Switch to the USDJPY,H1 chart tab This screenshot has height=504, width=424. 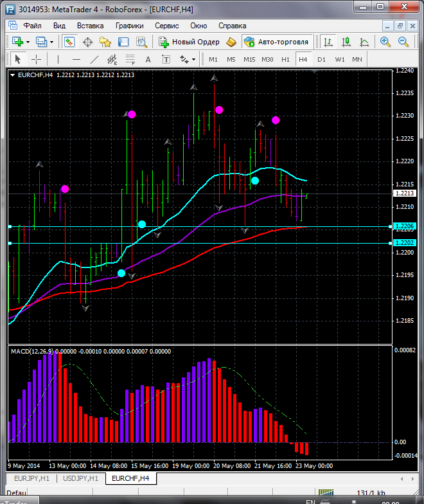[82, 478]
